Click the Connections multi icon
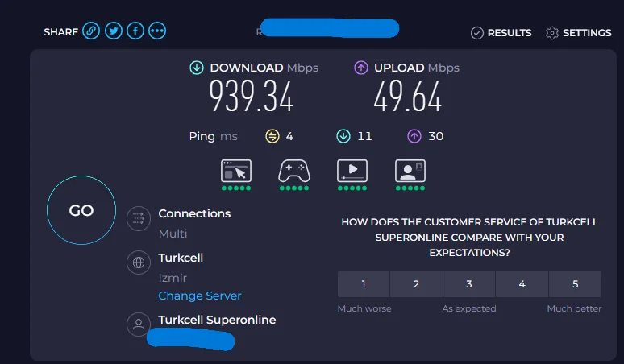This screenshot has height=364, width=624. click(x=139, y=218)
